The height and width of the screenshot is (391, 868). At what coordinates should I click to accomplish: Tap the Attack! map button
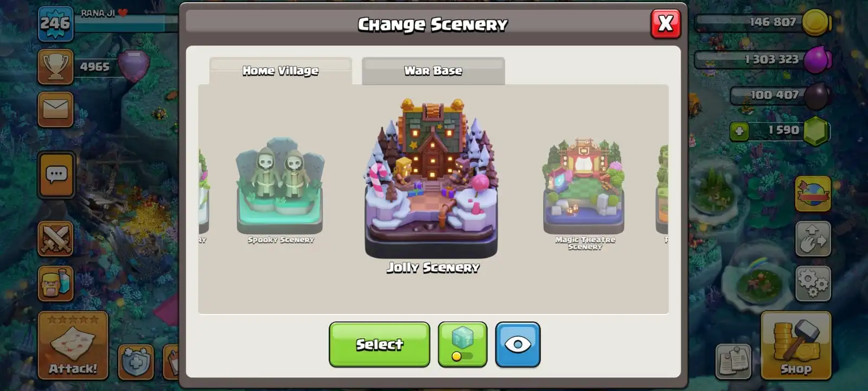tap(73, 345)
